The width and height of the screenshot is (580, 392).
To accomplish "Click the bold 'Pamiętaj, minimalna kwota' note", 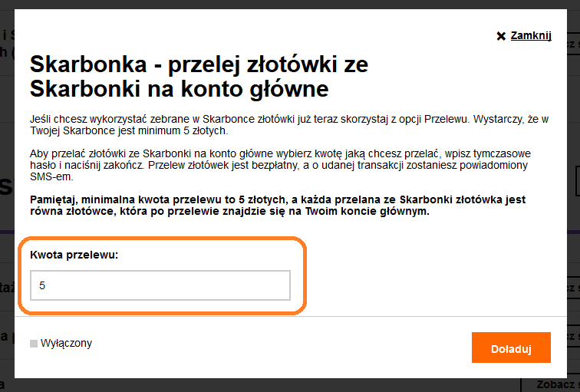I will point(277,199).
